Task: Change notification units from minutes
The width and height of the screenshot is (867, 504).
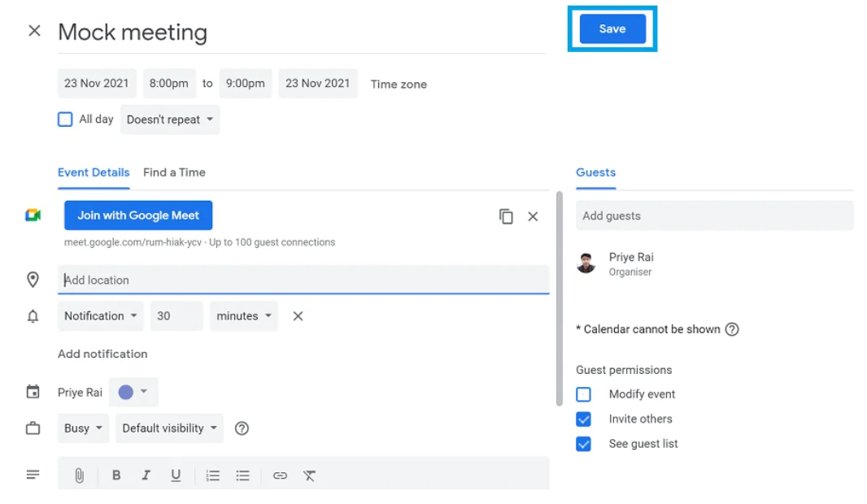Action: pos(243,316)
